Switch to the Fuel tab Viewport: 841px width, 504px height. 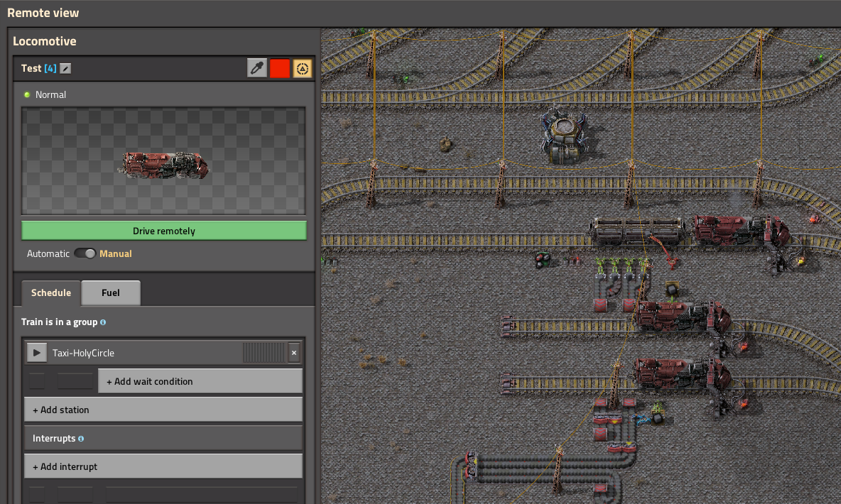coord(111,292)
